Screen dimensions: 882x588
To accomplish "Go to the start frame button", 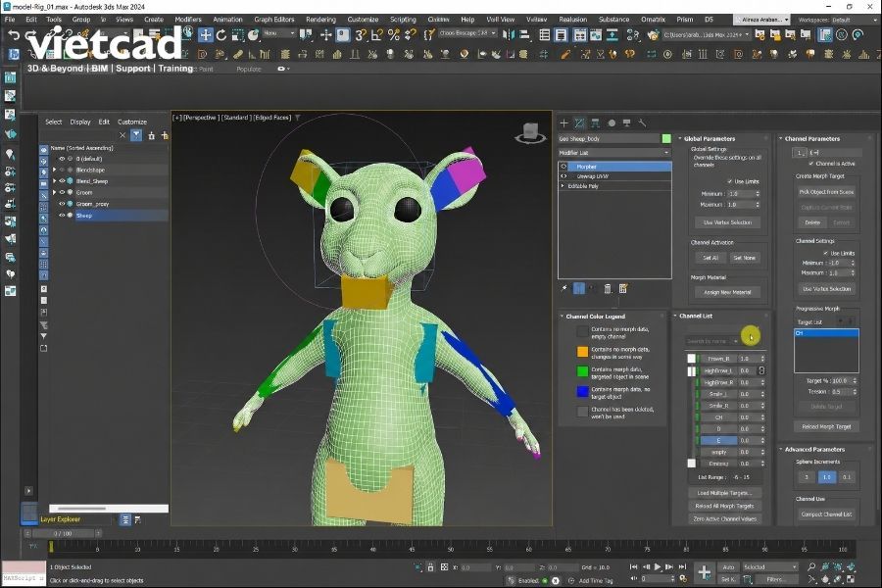I will click(x=633, y=567).
